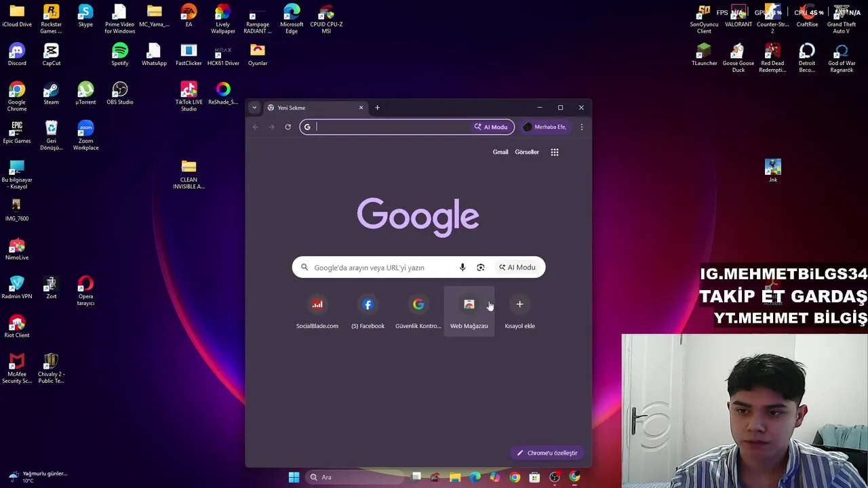
Task: Open the Güvenlik Kontro... shortcut tile
Action: click(x=418, y=312)
